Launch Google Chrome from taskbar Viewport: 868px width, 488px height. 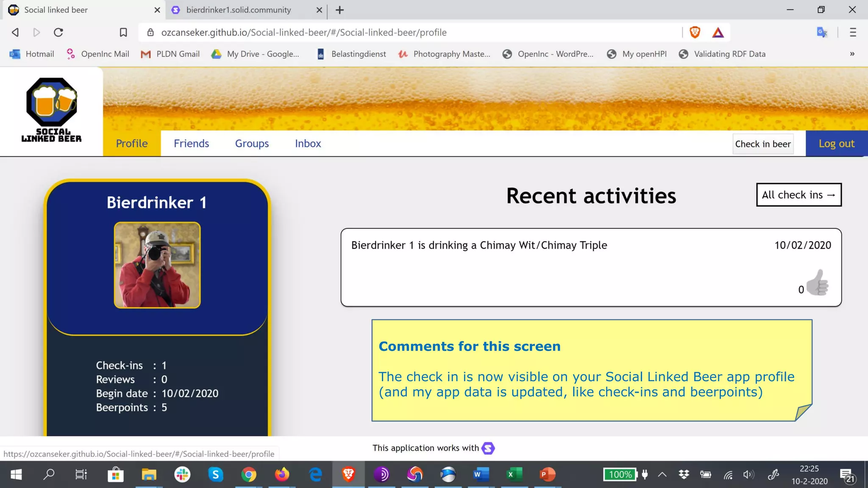(249, 474)
